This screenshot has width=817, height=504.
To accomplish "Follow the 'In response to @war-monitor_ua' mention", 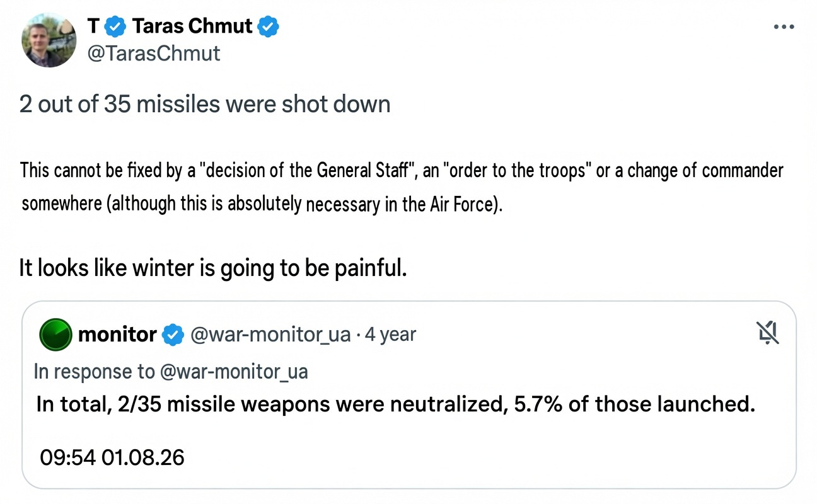I will coord(171,372).
